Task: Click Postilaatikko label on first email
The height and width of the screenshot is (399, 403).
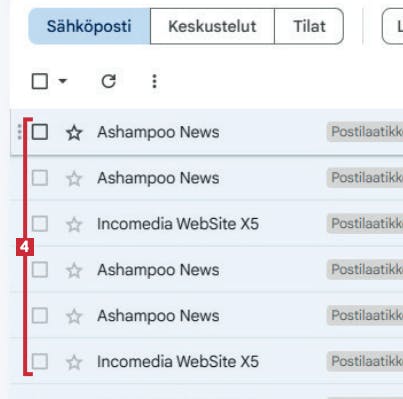Action: [365, 132]
